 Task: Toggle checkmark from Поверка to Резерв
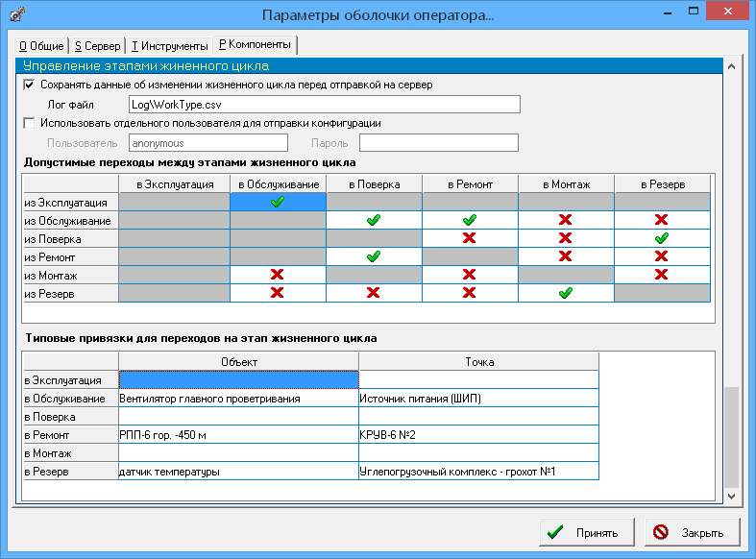click(662, 238)
